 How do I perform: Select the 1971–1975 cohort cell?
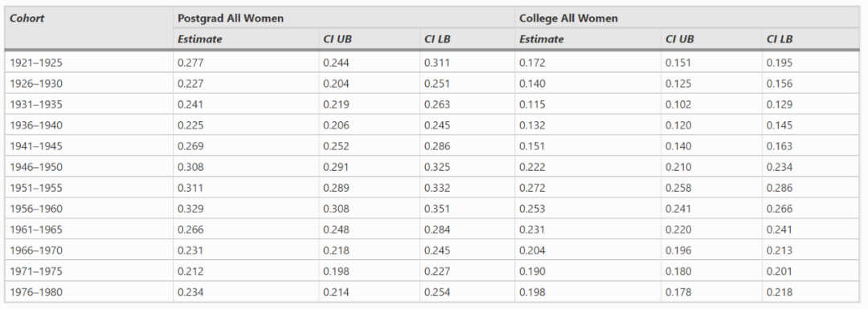click(x=36, y=271)
